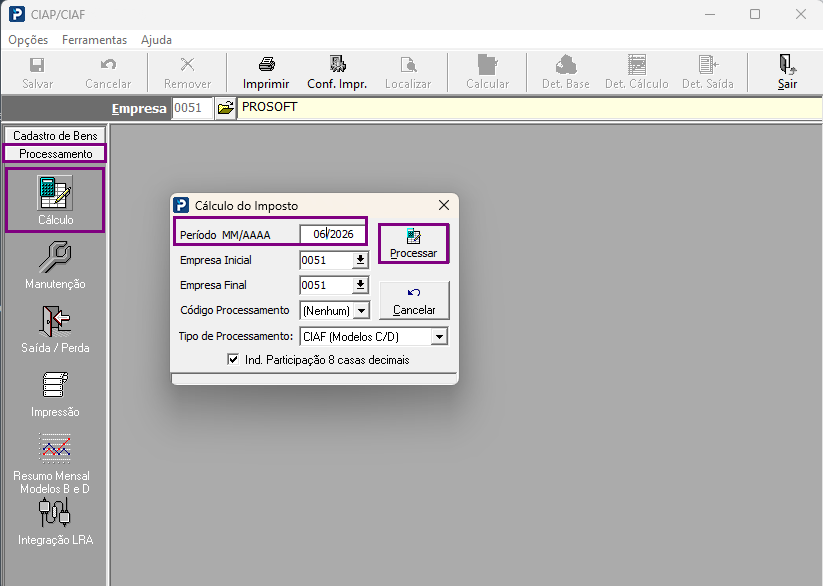Image resolution: width=823 pixels, height=586 pixels.
Task: Open the Empresa folder browse icon
Action: click(226, 108)
